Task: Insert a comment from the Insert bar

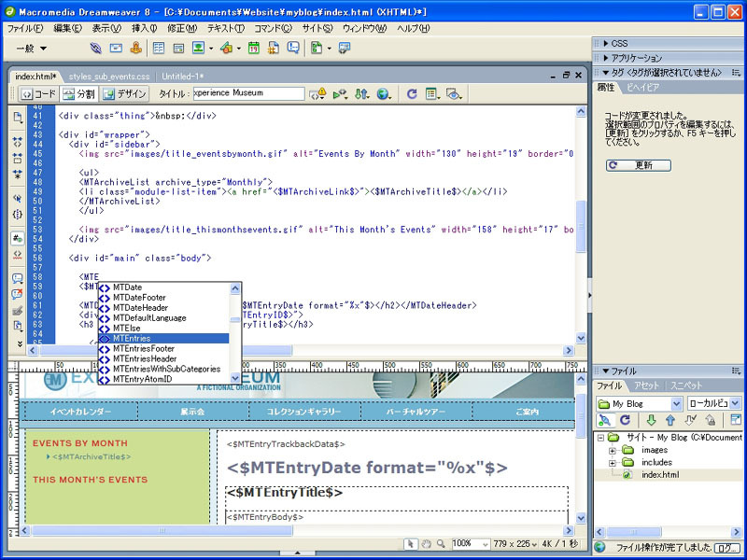Action: tap(293, 49)
